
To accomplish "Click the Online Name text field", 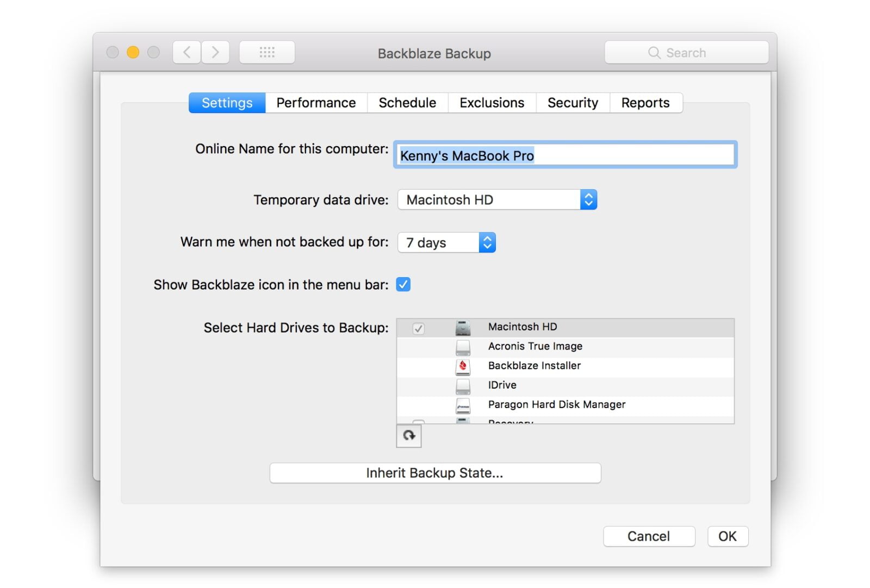I will [565, 155].
